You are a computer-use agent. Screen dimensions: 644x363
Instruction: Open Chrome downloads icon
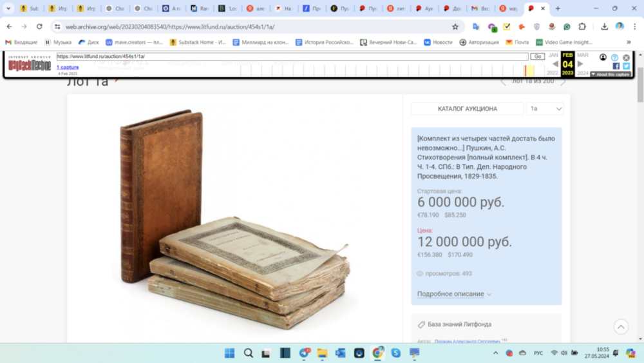(x=604, y=26)
